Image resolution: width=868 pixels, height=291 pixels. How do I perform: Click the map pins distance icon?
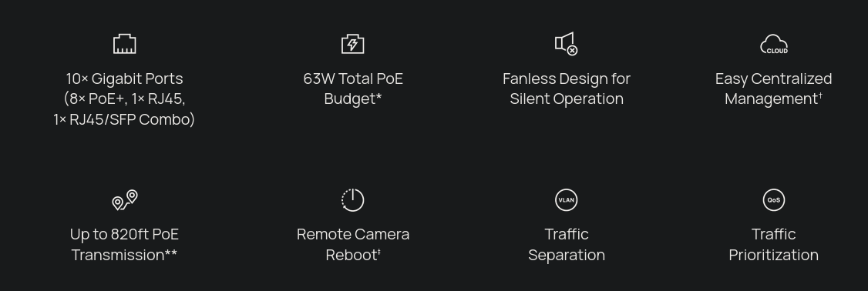tap(125, 199)
